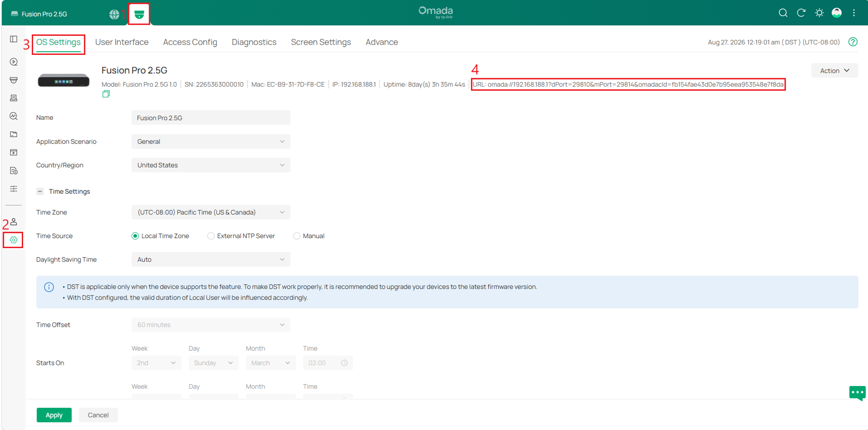Open the three-dot more options menu

854,13
